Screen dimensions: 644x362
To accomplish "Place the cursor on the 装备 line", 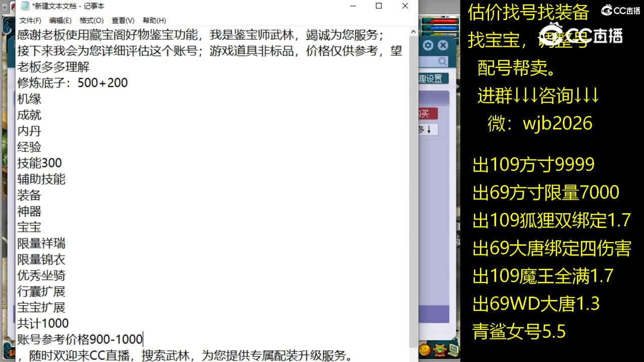I will (x=29, y=195).
